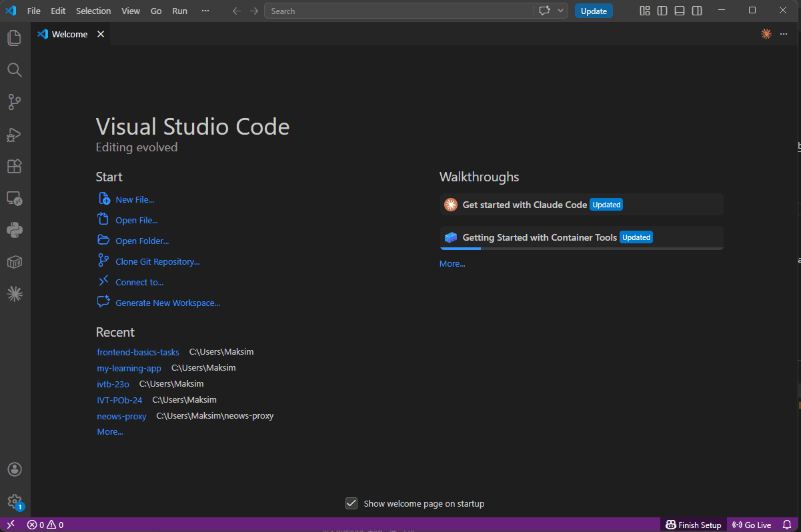Screen dimensions: 801x532
Task: Open the Run menu
Action: [179, 11]
